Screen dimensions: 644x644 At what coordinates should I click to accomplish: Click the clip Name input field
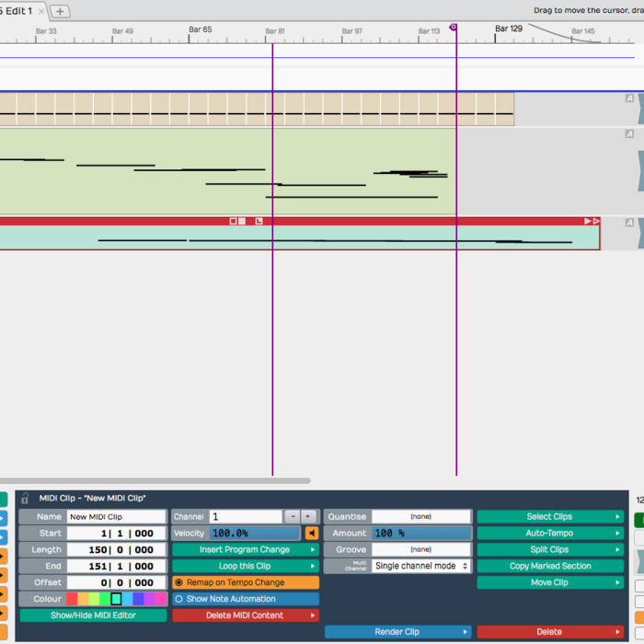[115, 517]
